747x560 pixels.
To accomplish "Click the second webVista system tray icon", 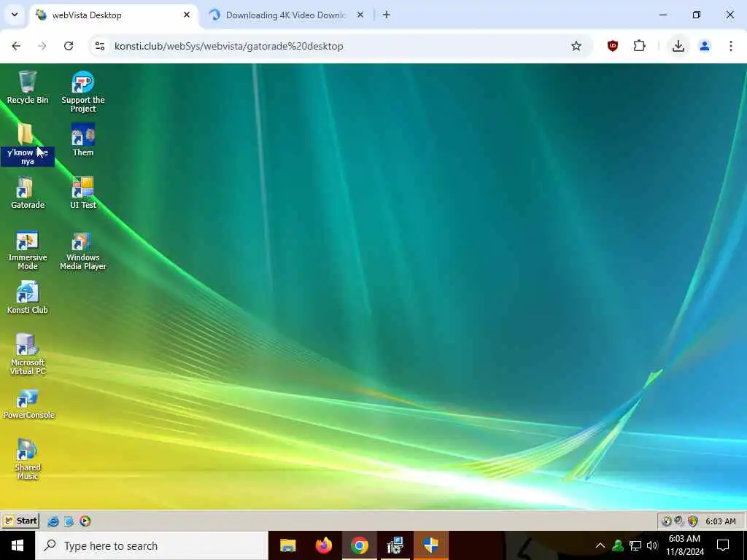I will (x=679, y=521).
